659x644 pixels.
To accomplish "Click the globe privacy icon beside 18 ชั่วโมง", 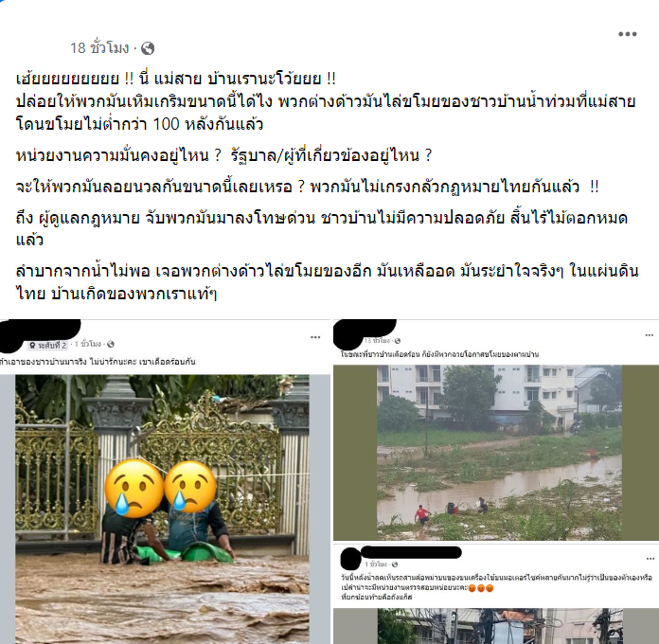I will tap(148, 48).
